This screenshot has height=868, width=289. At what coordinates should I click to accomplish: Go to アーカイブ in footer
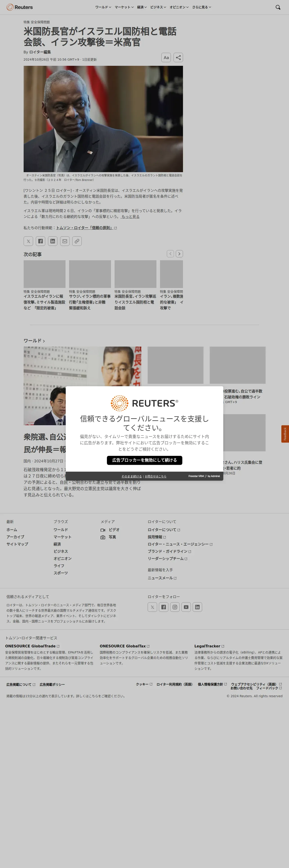tap(16, 537)
